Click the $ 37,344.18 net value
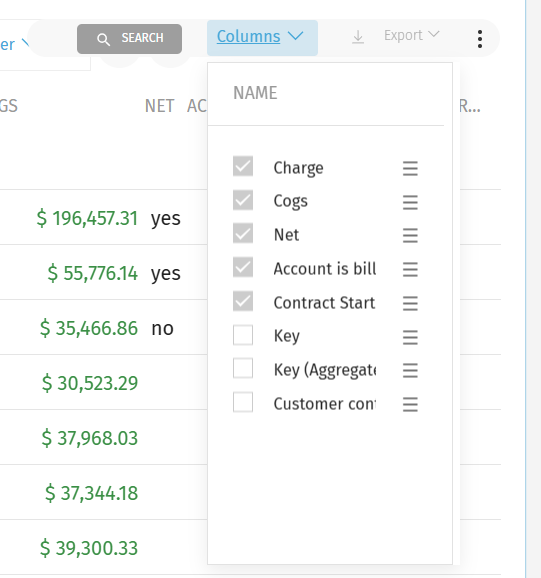The height and width of the screenshot is (578, 541). pos(91,493)
